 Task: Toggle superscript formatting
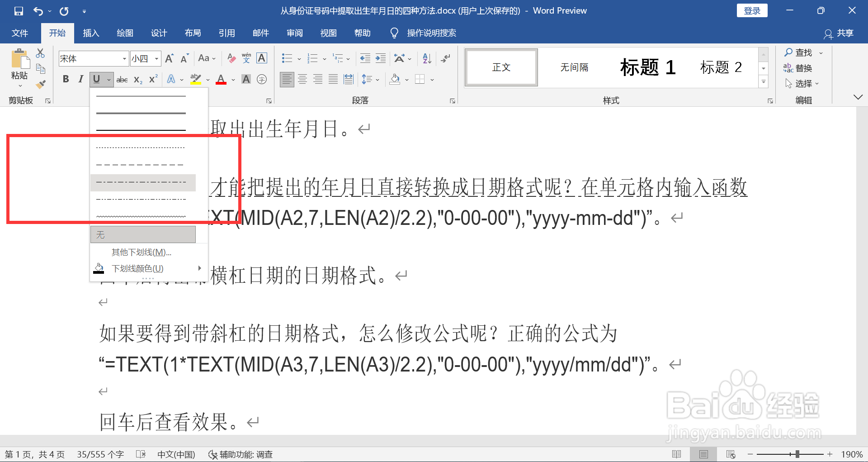pos(153,79)
